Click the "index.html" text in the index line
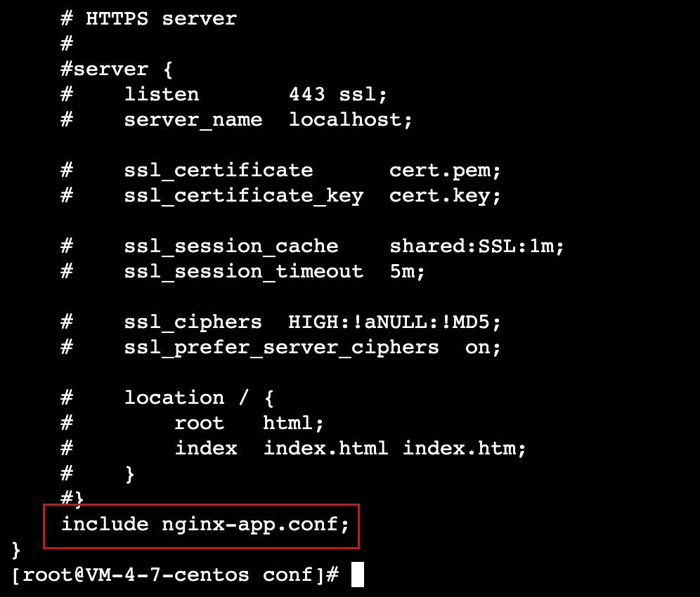 coord(325,448)
